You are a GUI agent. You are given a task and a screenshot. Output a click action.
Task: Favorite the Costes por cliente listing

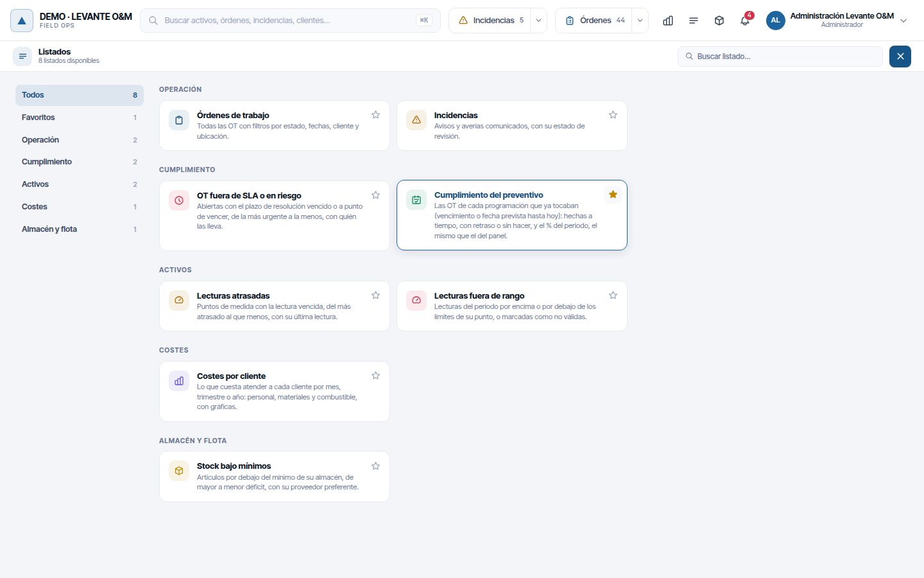tap(375, 376)
